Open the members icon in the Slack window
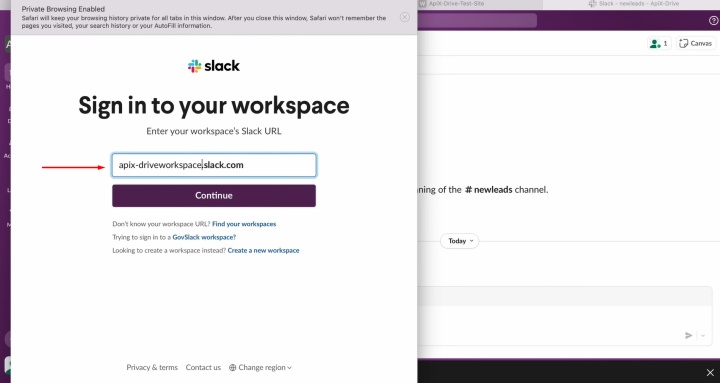The image size is (720, 383). click(x=659, y=43)
